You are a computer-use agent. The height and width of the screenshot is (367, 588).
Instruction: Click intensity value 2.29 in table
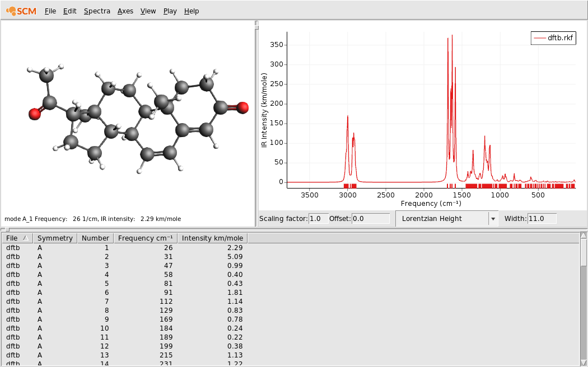[x=235, y=248]
